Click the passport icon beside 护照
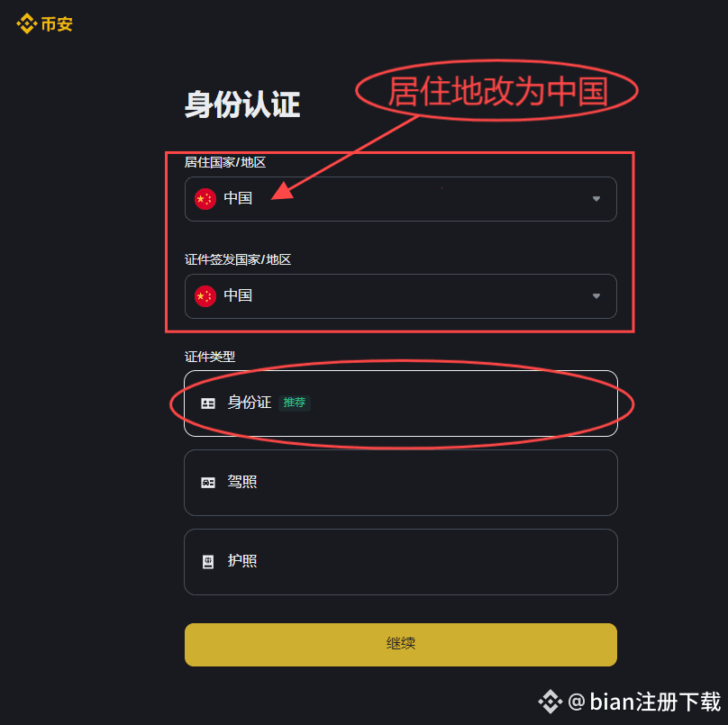This screenshot has width=728, height=725. [208, 562]
